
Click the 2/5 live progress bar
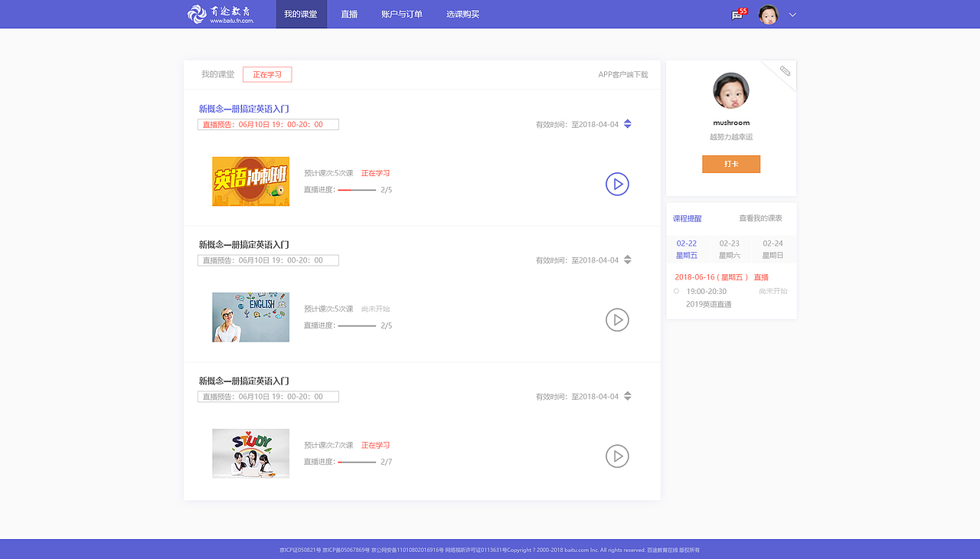click(356, 189)
